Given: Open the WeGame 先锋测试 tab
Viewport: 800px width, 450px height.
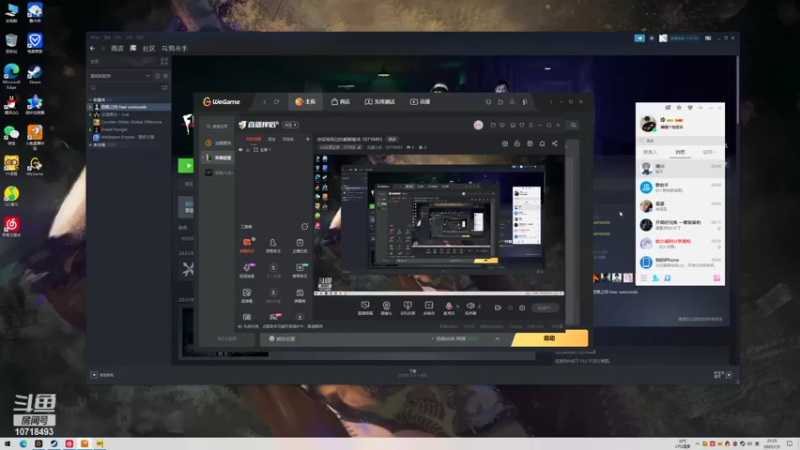Looking at the screenshot, I should (x=380, y=102).
